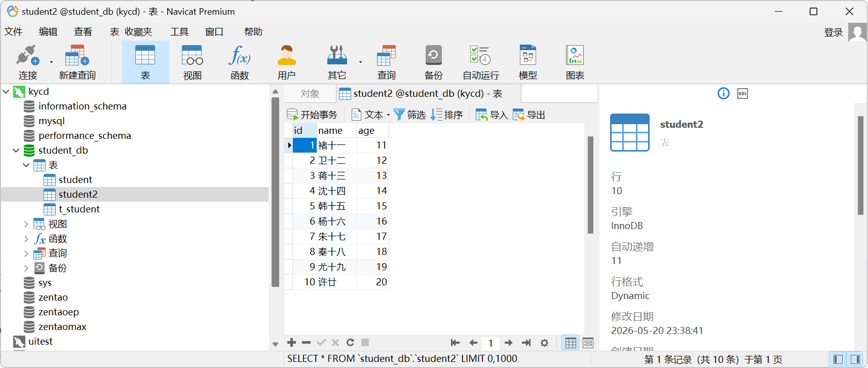Click the New Query (新建查询) icon
Viewport: 868px width, 368px height.
tap(77, 62)
